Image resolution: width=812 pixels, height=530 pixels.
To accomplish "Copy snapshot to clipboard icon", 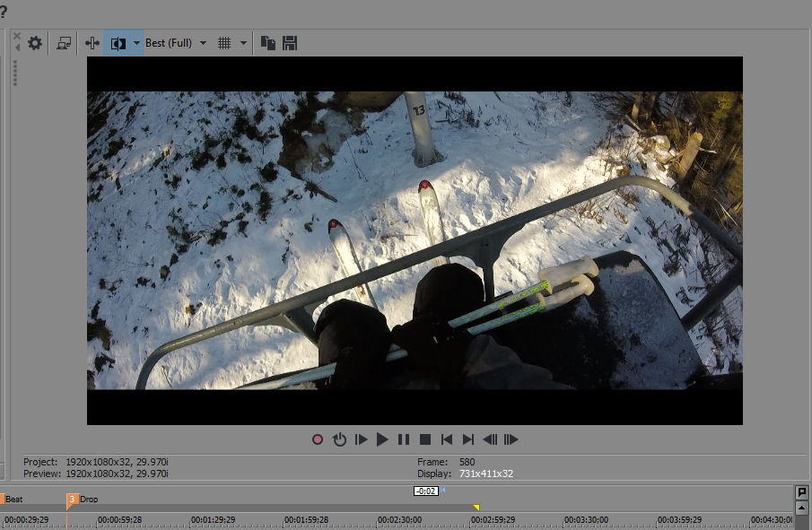I will (x=267, y=43).
